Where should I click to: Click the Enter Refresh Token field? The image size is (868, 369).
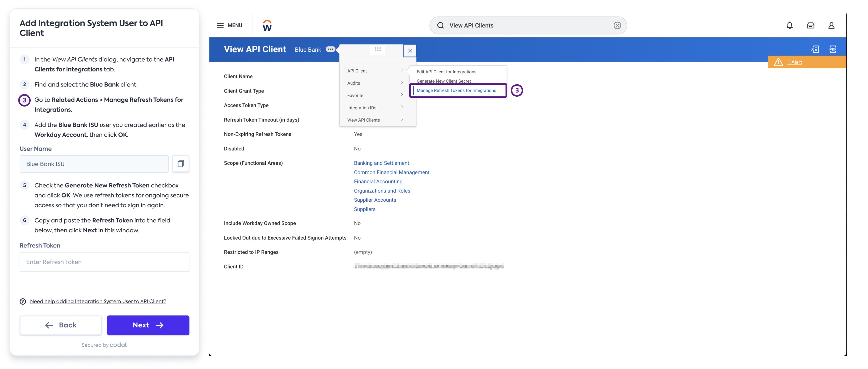[x=104, y=262]
